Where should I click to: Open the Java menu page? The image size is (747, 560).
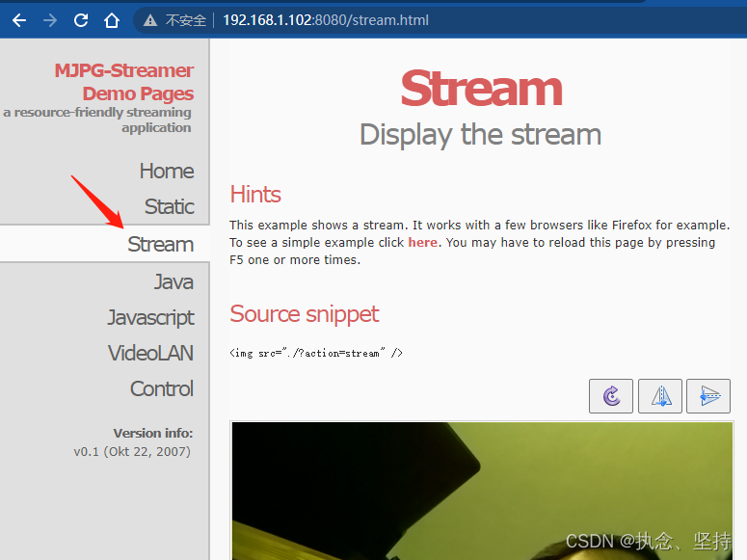(x=173, y=281)
